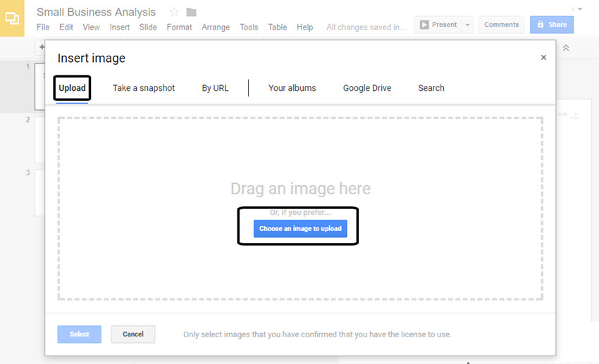Viewport: 599px width, 364px height.
Task: Click the add new slide plus button
Action: point(42,47)
